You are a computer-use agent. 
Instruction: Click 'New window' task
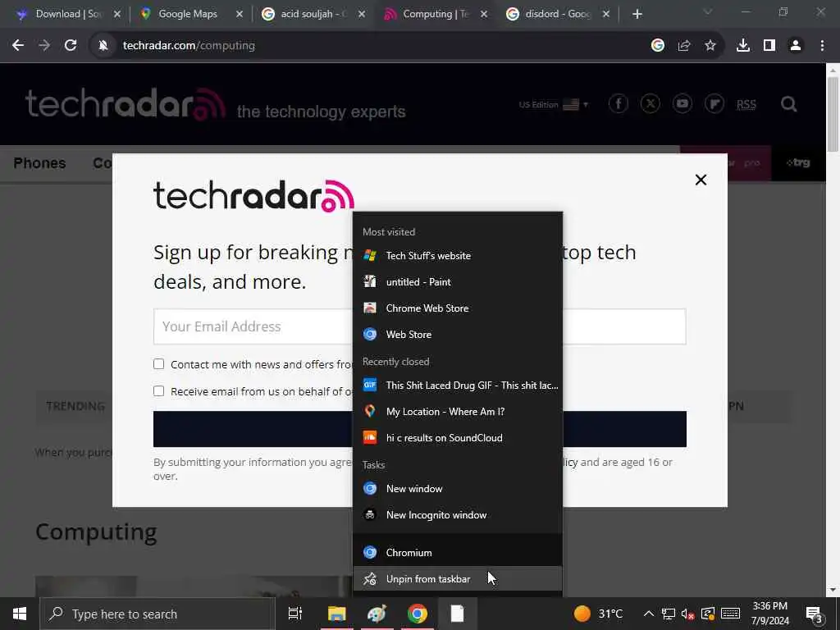point(458,489)
